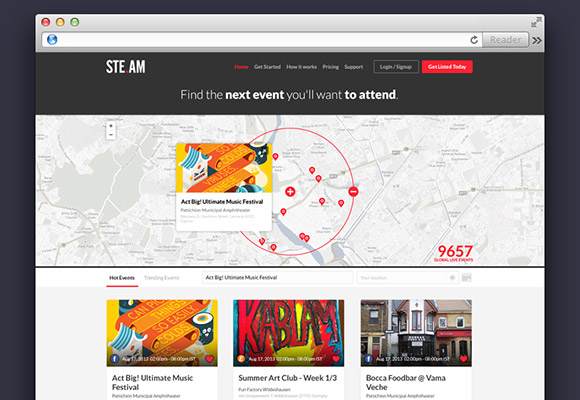This screenshot has width=580, height=400.
Task: Click the calendar icon beside location field
Action: pos(466,278)
